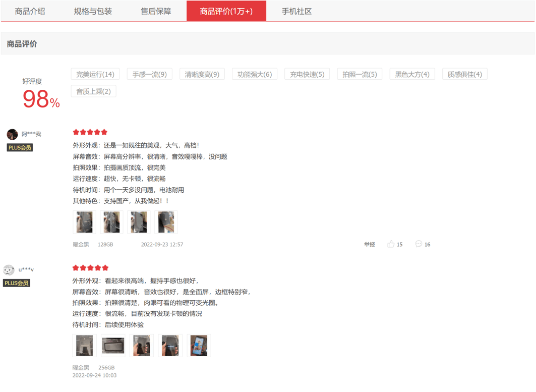Image resolution: width=536 pixels, height=392 pixels.
Task: Filter reviews by 黑色大方(4) tag
Action: tap(412, 74)
